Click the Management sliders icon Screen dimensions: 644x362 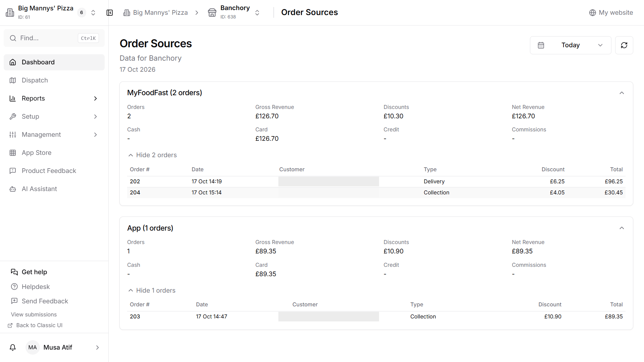(13, 135)
